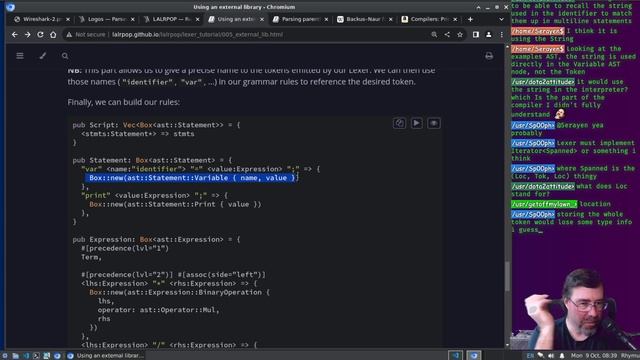Close the Compilers tab
Screen dimensions: 640x360
click(x=455, y=19)
